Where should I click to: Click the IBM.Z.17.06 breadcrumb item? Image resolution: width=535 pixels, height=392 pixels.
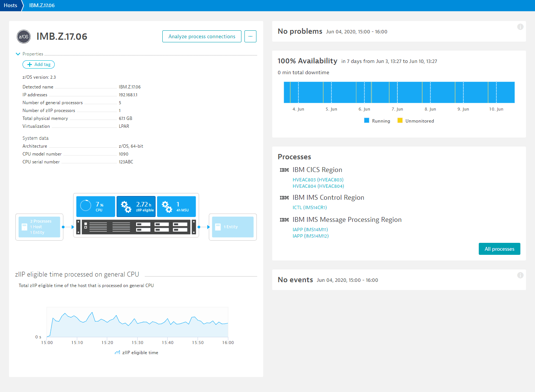coord(42,5)
